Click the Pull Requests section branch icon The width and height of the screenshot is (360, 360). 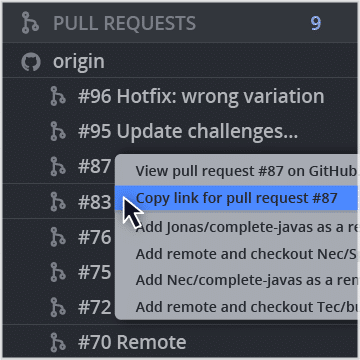point(30,23)
